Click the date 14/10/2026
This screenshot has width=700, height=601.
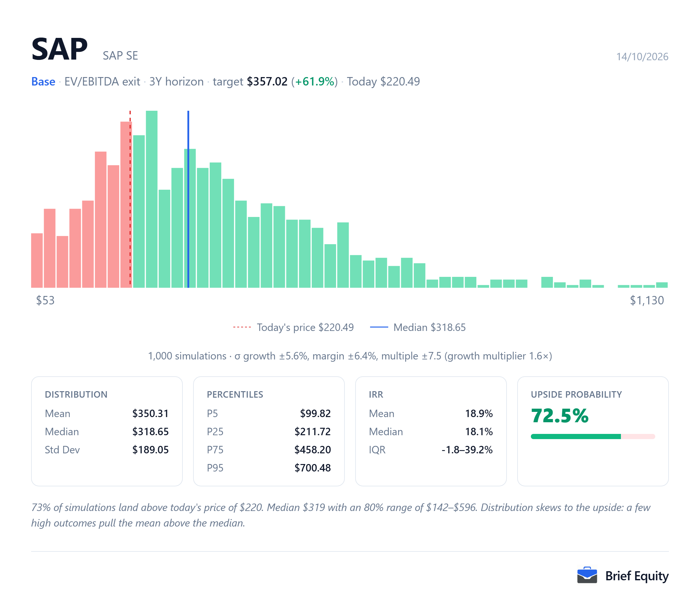coord(642,56)
